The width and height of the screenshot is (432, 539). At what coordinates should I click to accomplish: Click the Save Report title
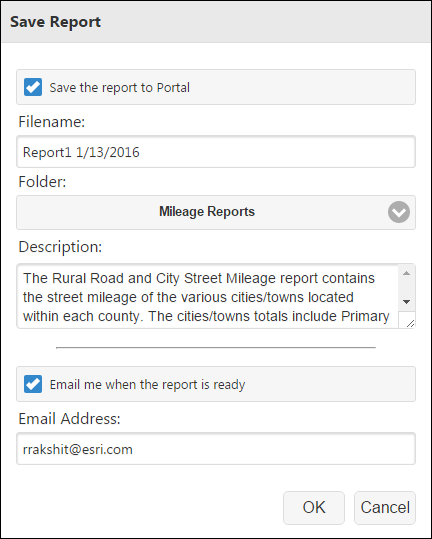55,22
